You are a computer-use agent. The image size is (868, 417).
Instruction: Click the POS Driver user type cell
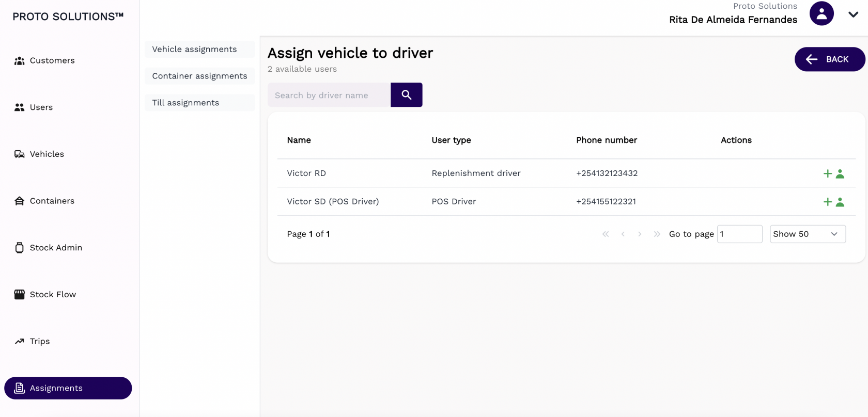[x=454, y=201]
